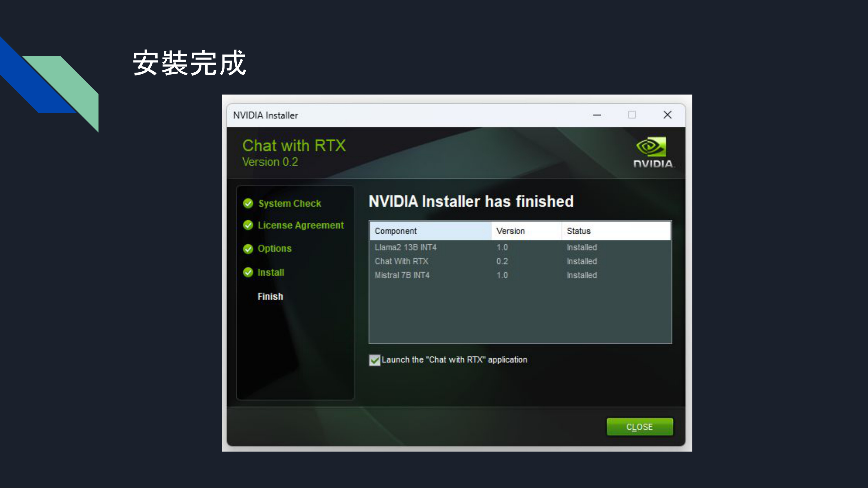Viewport: 868px width, 488px height.
Task: Click the version 1.0 of Mistral 7B INT4
Action: click(x=502, y=275)
